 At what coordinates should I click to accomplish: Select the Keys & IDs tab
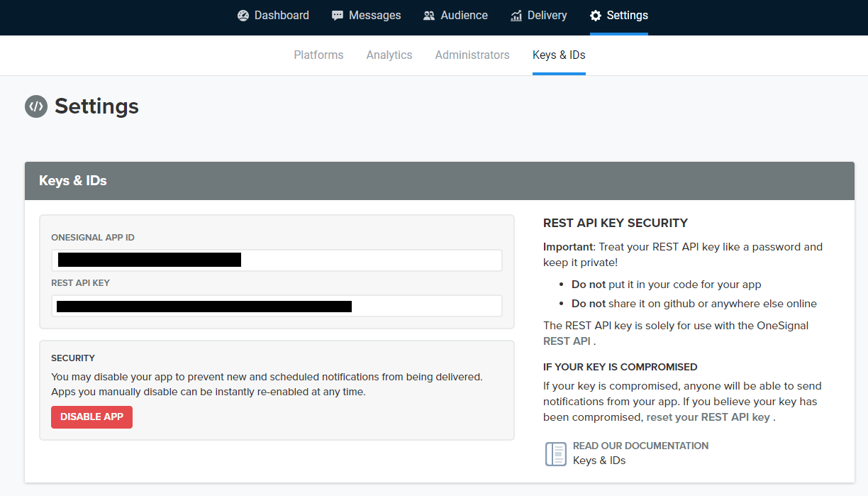click(559, 55)
